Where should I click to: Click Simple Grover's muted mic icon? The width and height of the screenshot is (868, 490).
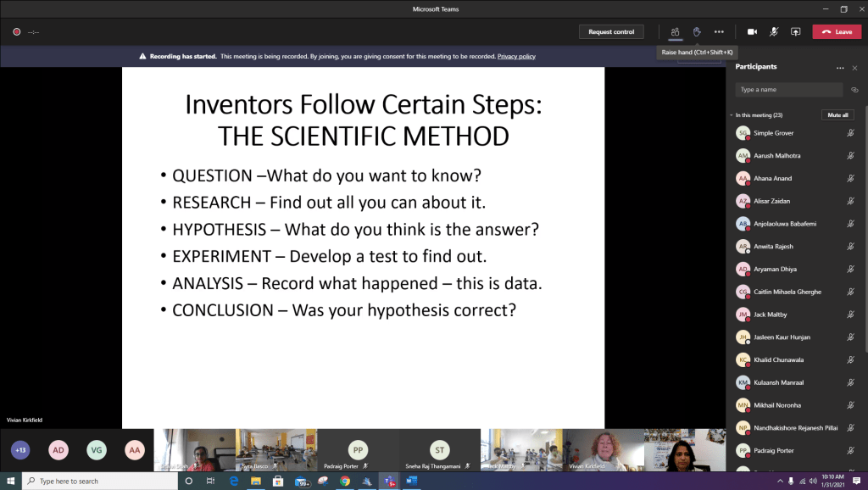[x=850, y=133]
